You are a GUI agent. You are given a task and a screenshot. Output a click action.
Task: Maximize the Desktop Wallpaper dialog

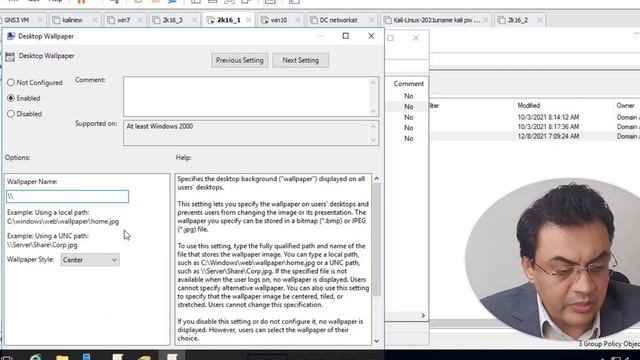[x=346, y=36]
